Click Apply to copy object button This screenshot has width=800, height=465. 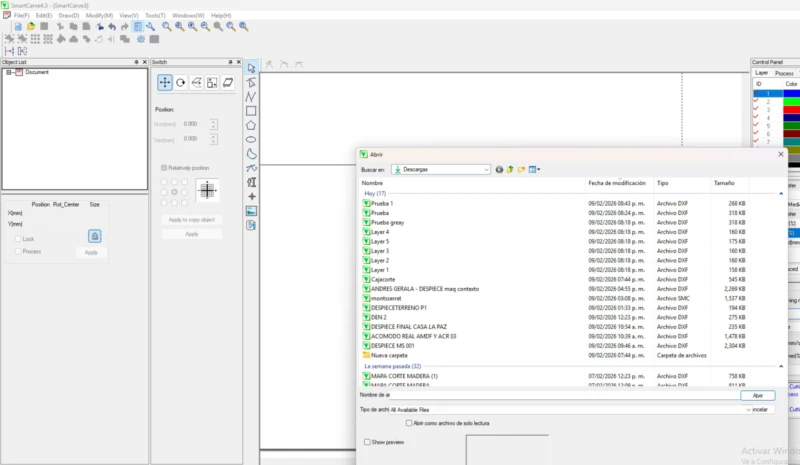pyautogui.click(x=192, y=219)
